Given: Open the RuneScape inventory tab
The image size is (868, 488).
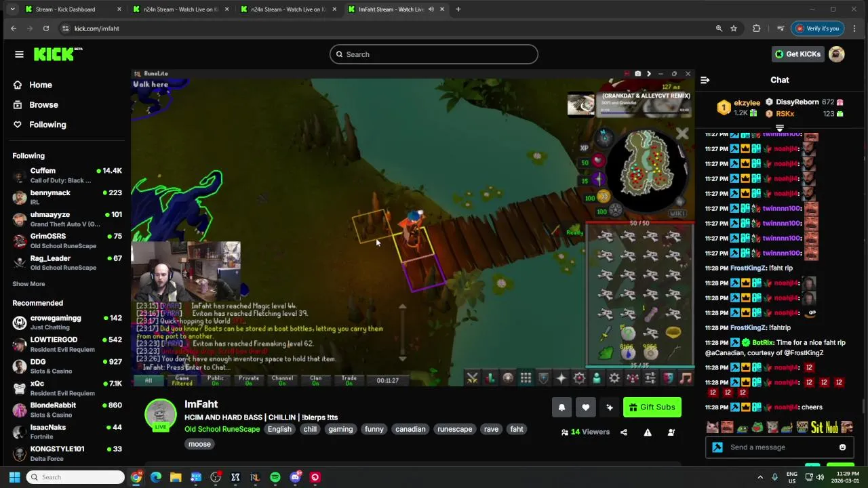Looking at the screenshot, I should click(526, 378).
